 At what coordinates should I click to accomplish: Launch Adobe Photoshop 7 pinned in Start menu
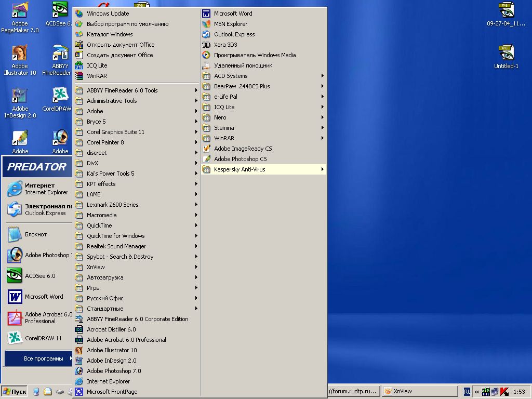pos(38,255)
